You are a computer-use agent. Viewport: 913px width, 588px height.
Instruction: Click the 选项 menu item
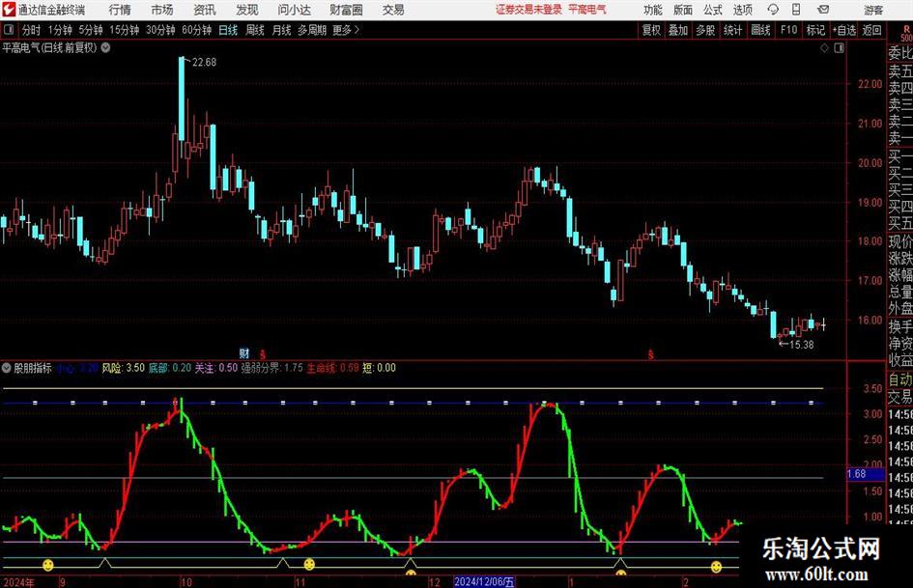(742, 10)
